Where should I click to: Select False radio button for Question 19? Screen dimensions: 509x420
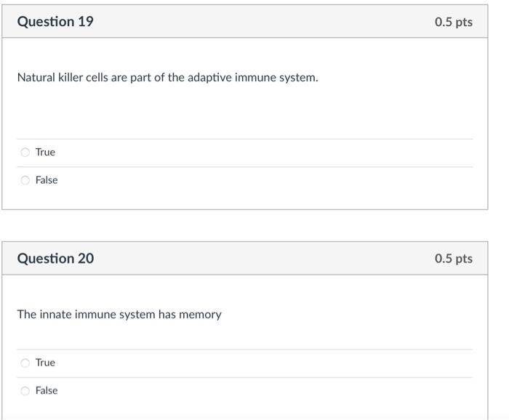[x=25, y=180]
